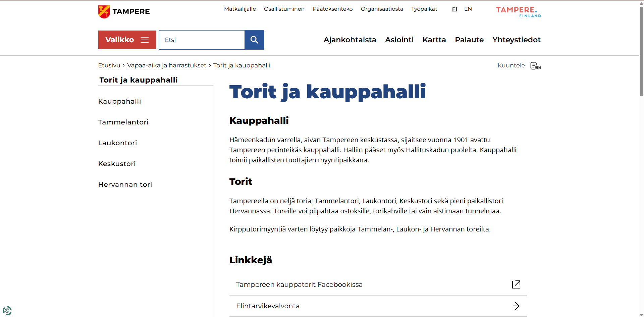
Task: Open Päätöksenteko top menu item
Action: [333, 9]
